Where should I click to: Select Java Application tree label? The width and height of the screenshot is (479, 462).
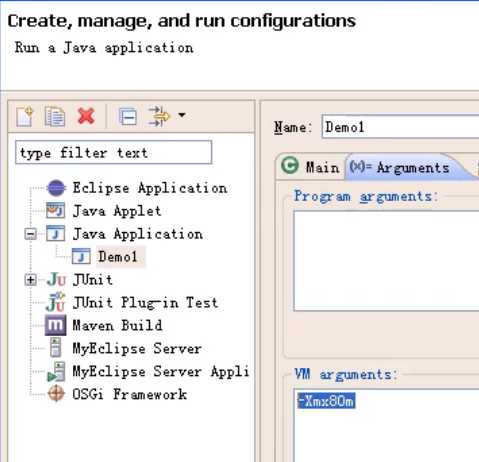[138, 234]
